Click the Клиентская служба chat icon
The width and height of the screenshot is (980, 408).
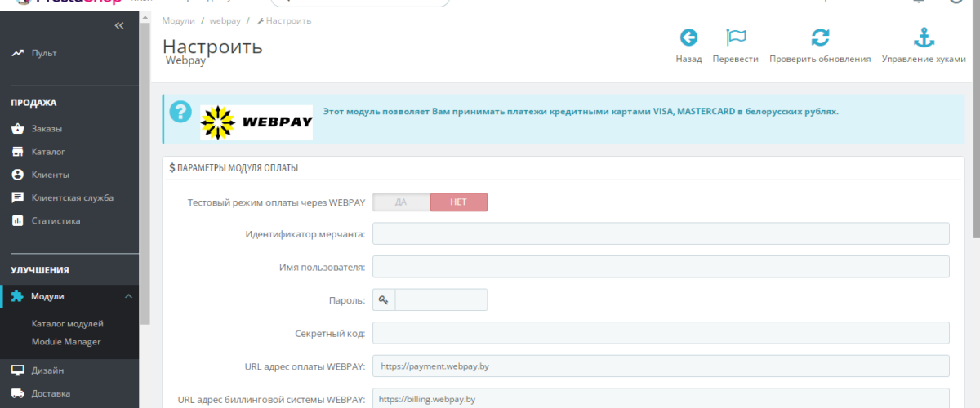(17, 197)
